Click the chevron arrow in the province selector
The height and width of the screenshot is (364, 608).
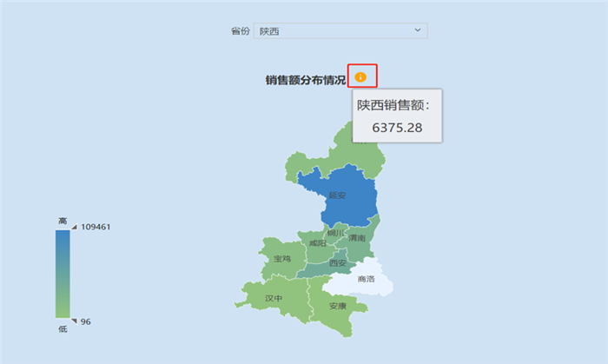(x=418, y=31)
